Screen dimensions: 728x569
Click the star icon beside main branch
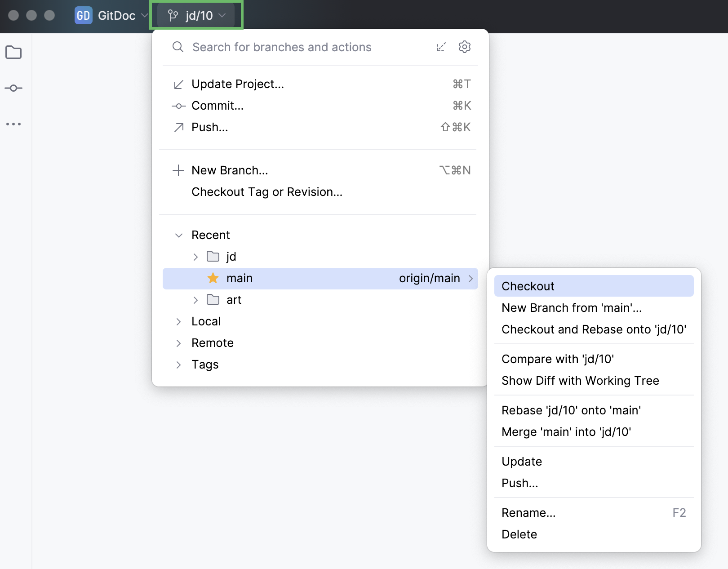(x=213, y=278)
